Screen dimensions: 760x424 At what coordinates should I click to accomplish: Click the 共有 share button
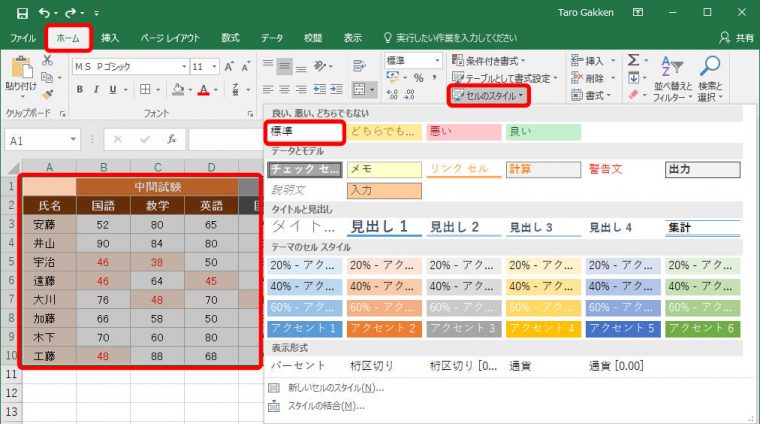(737, 38)
